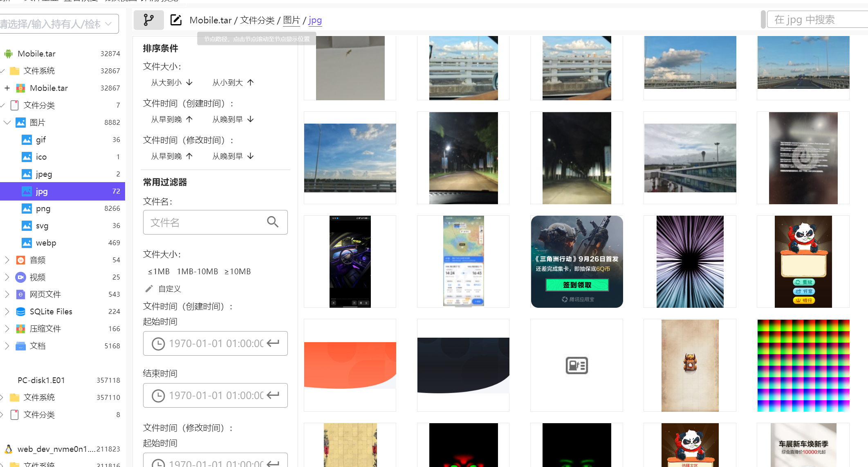Click the Linux penguin icon for web_dev_nvme0n1

point(8,449)
